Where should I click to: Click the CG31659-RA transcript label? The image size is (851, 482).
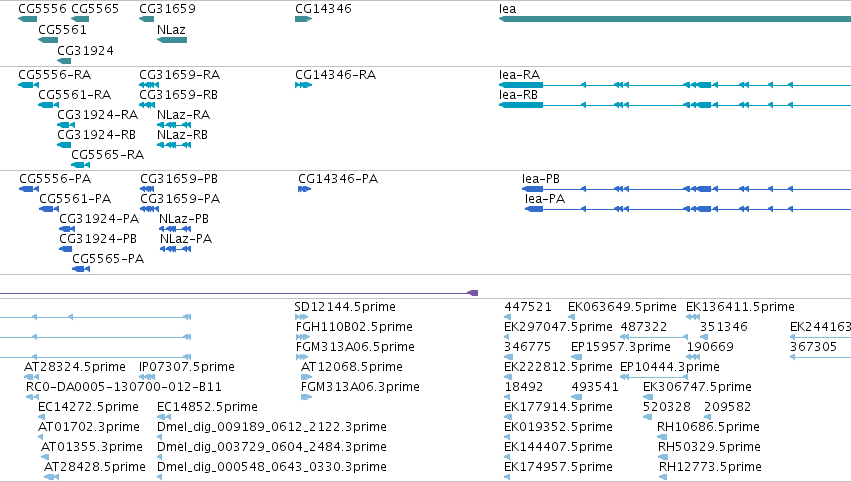[x=180, y=74]
